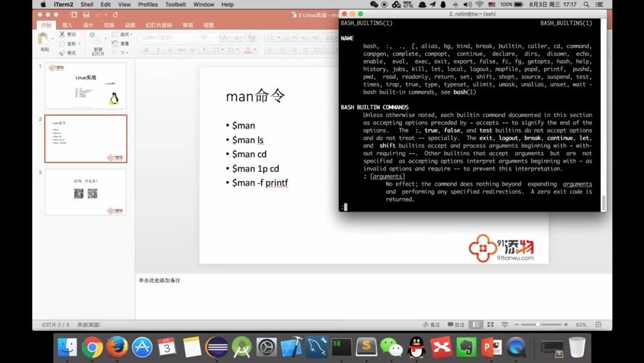Click the New Slide (新建幻灯片) icon

pos(95,42)
